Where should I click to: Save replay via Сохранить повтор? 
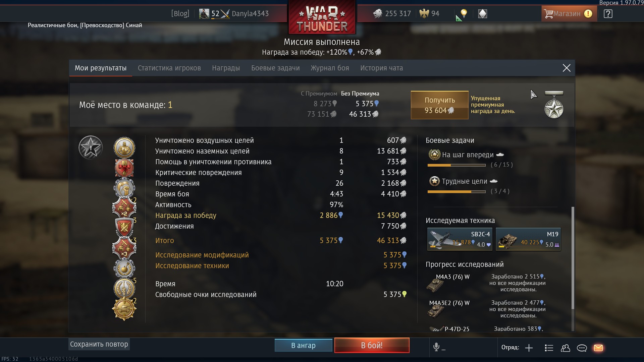click(99, 344)
